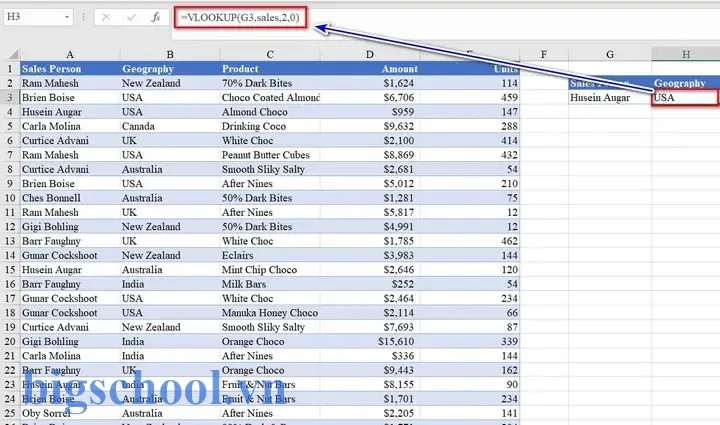
Task: Select column F header
Action: (544, 55)
